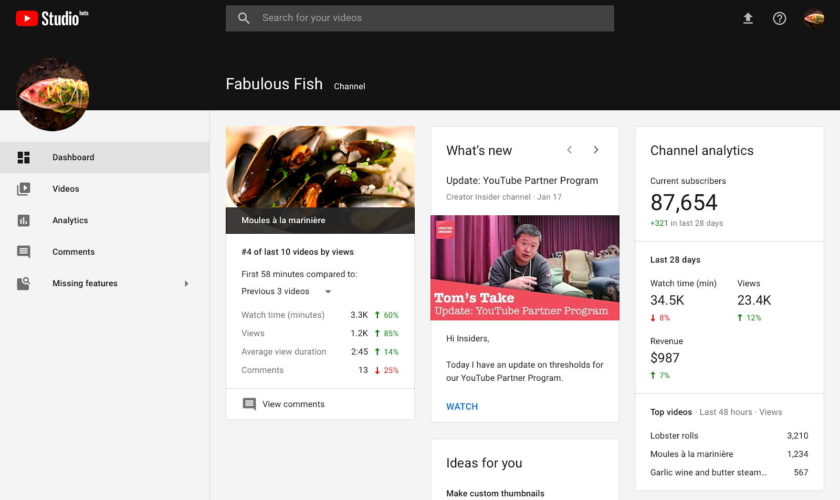Go to next What's new item
Viewport: 840px width, 500px height.
(x=596, y=150)
